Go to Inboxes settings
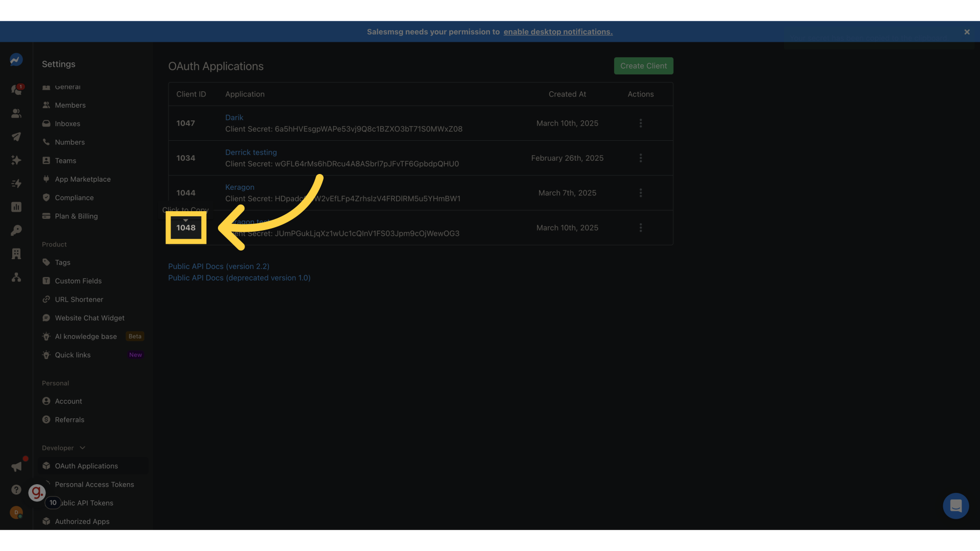 pos(68,123)
